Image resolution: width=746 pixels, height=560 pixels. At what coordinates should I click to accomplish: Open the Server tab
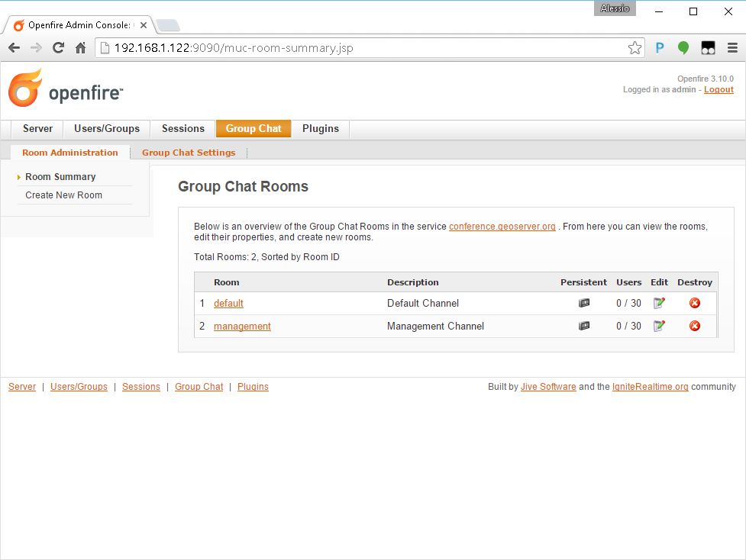click(x=37, y=129)
